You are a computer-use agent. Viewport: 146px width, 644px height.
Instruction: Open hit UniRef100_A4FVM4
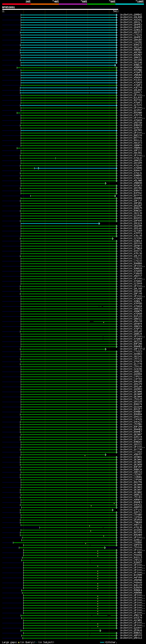(131, 578)
